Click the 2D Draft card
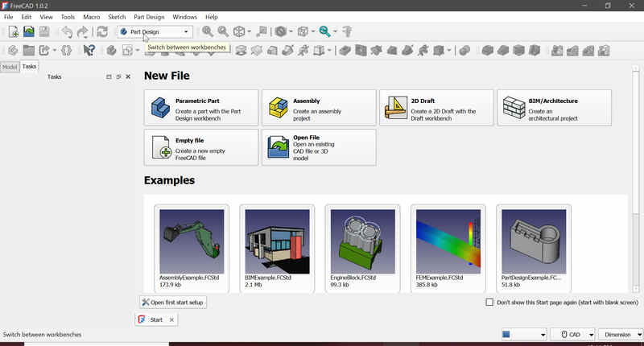The height and width of the screenshot is (346, 644). point(436,108)
